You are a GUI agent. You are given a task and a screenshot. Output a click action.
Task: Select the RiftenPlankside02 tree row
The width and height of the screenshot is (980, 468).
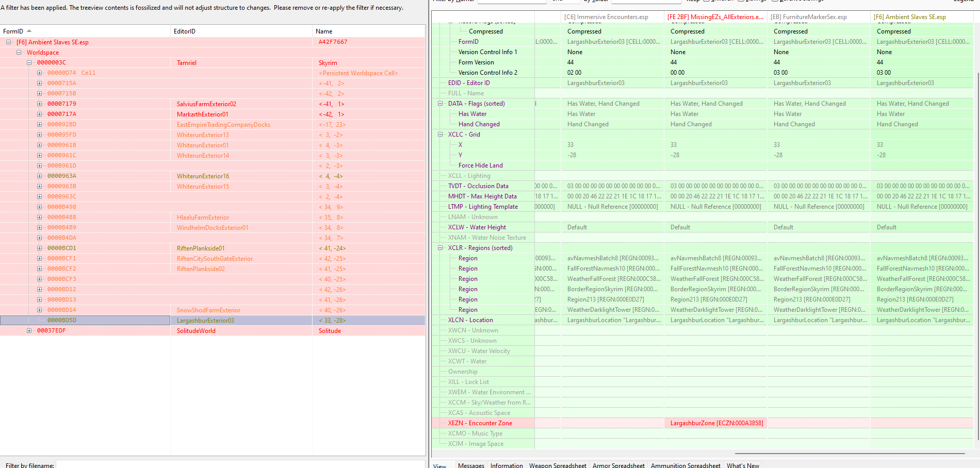coord(213,269)
